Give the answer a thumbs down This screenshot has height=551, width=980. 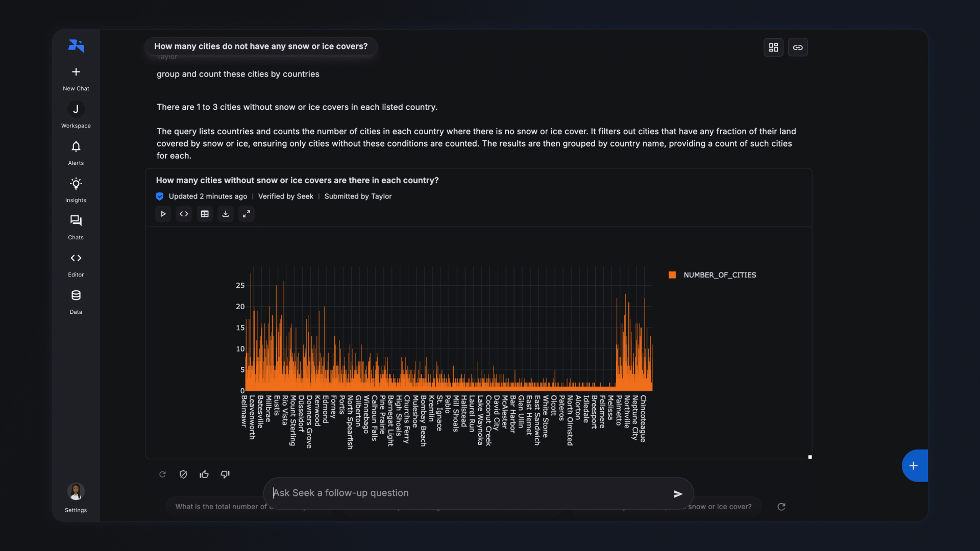coord(225,474)
